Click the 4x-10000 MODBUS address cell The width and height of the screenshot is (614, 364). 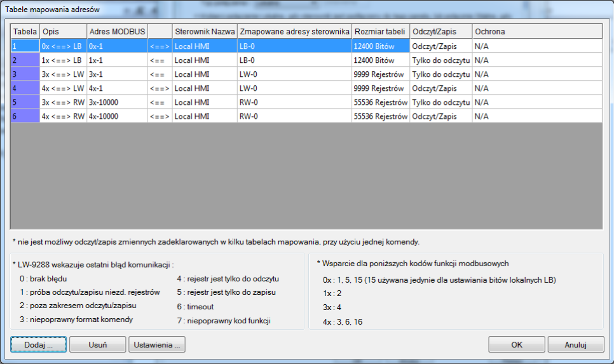pos(117,116)
